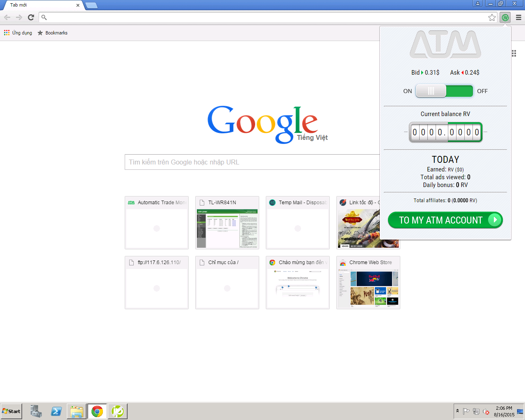The height and width of the screenshot is (420, 525).
Task: Open the ftp://117.6.126.110/ thumbnail
Action: pyautogui.click(x=157, y=283)
